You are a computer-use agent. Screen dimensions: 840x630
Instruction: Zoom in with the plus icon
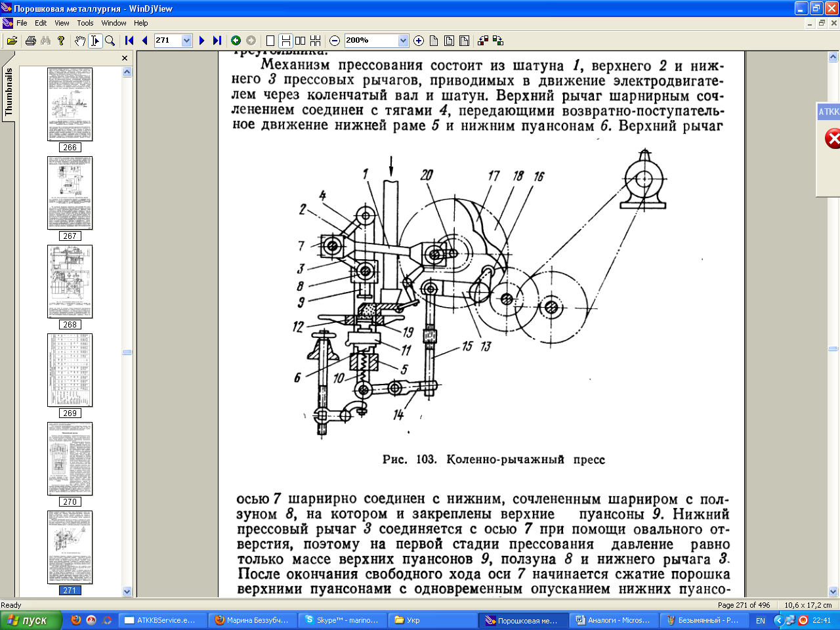click(419, 41)
